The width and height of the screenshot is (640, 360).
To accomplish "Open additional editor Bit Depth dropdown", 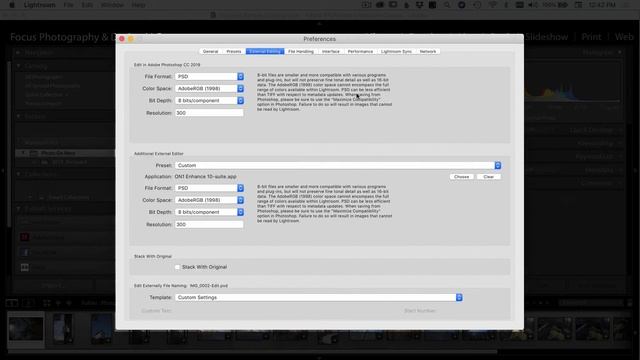I will 209,212.
